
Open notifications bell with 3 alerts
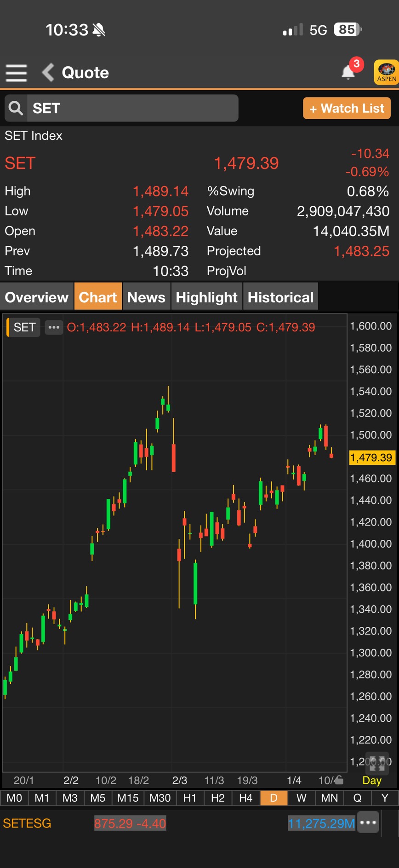[x=349, y=72]
